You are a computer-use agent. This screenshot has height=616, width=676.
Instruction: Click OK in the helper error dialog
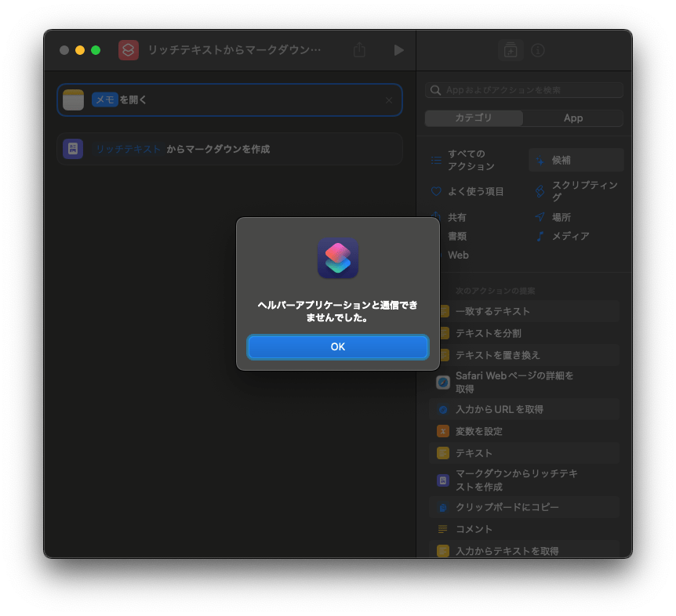(x=337, y=346)
